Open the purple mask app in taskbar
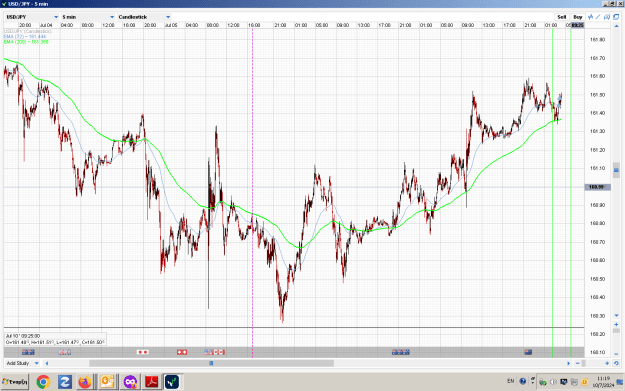 pos(130,382)
